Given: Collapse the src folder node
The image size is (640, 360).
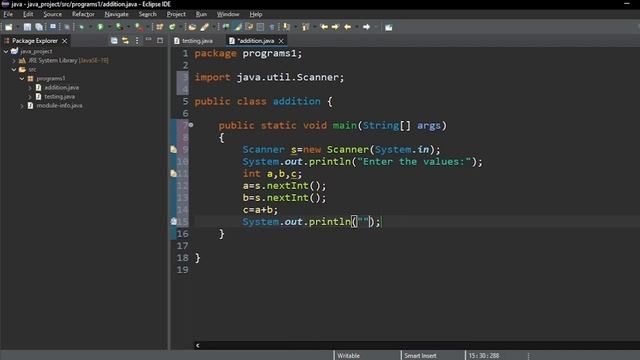Looking at the screenshot, I should (14, 69).
